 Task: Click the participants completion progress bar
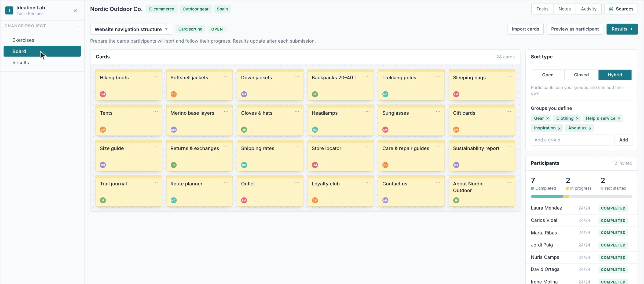[581, 197]
